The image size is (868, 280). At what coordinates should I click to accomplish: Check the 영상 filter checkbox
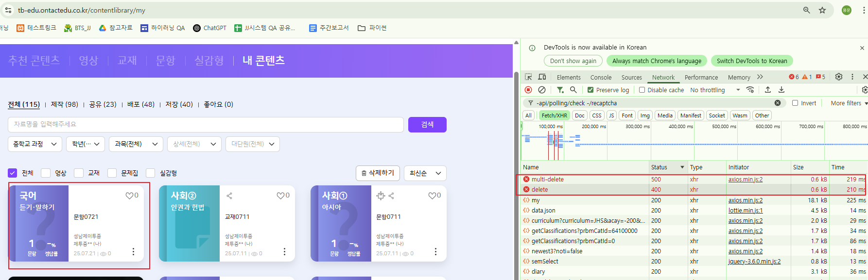click(x=46, y=173)
